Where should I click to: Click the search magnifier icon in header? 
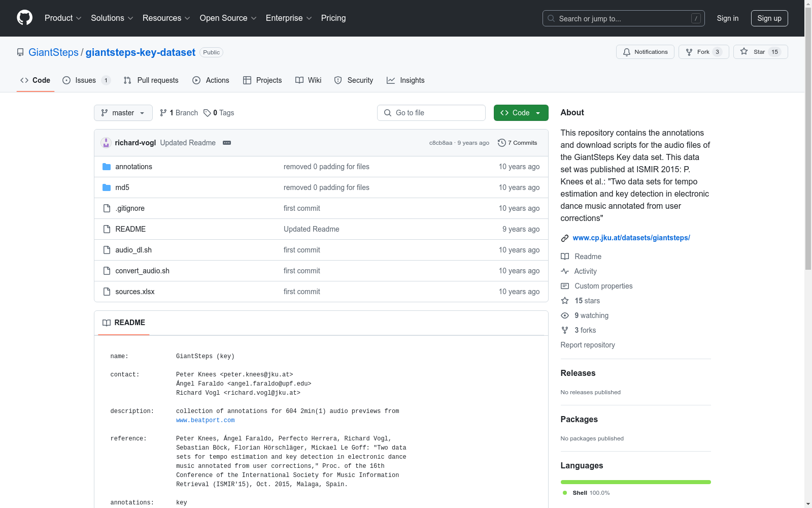(x=551, y=18)
